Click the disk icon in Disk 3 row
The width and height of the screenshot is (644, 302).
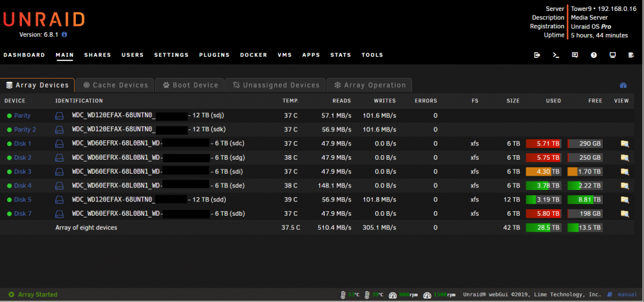click(x=59, y=172)
